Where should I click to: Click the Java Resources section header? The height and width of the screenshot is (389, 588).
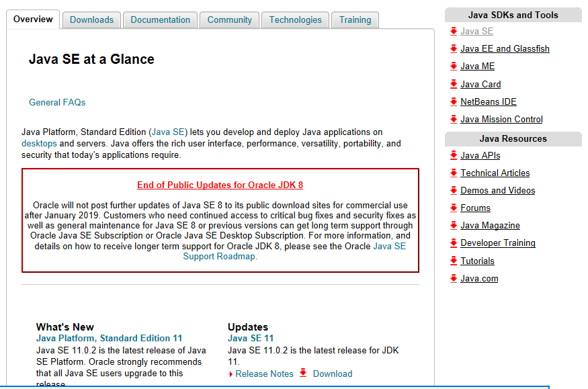point(513,138)
